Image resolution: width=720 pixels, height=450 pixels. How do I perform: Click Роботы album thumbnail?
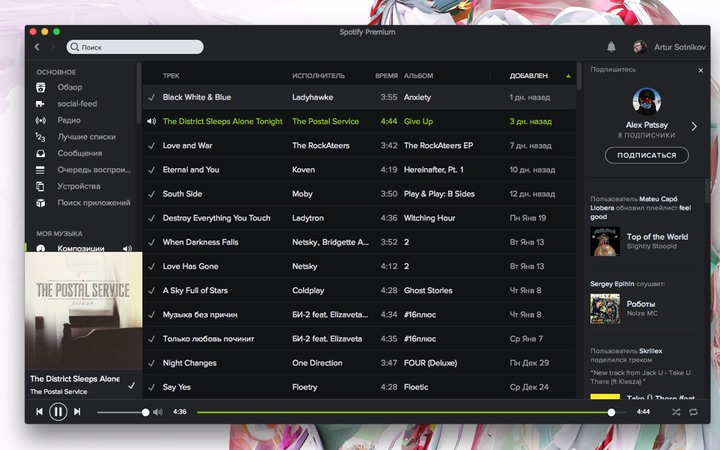click(605, 309)
